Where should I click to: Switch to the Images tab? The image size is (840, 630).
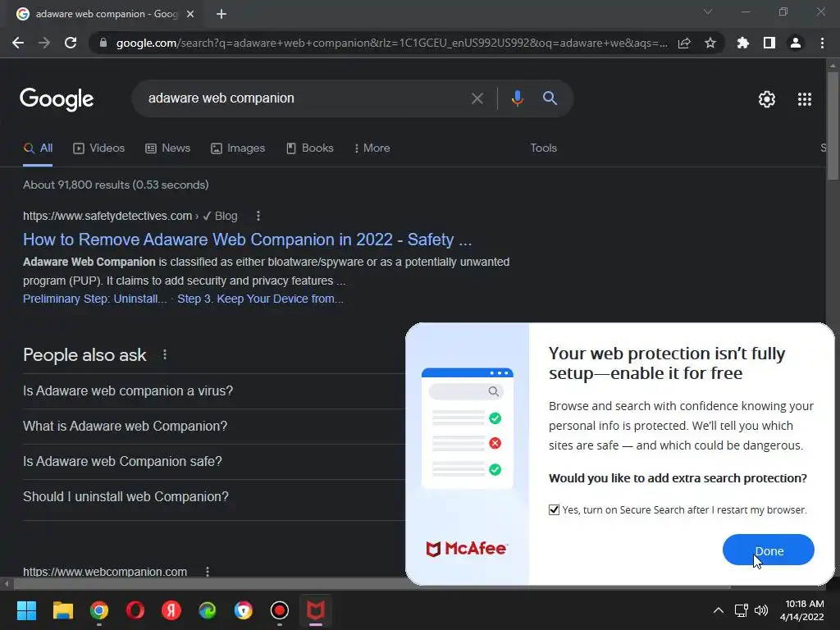click(238, 148)
